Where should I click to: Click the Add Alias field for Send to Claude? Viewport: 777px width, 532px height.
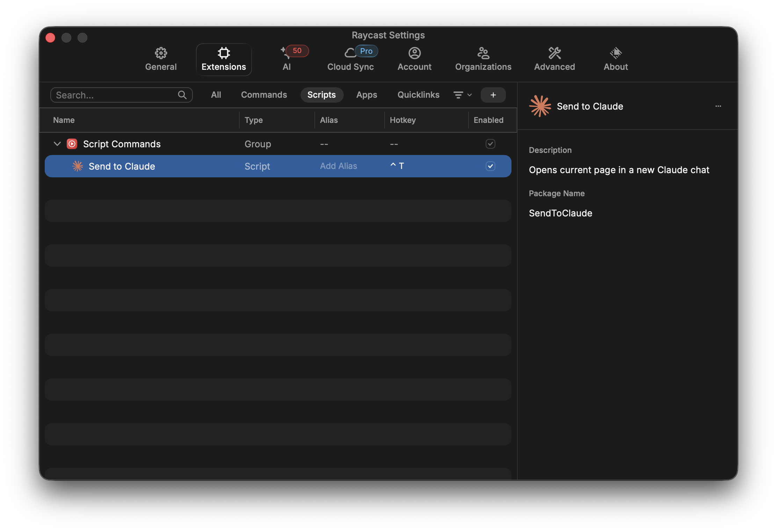338,166
